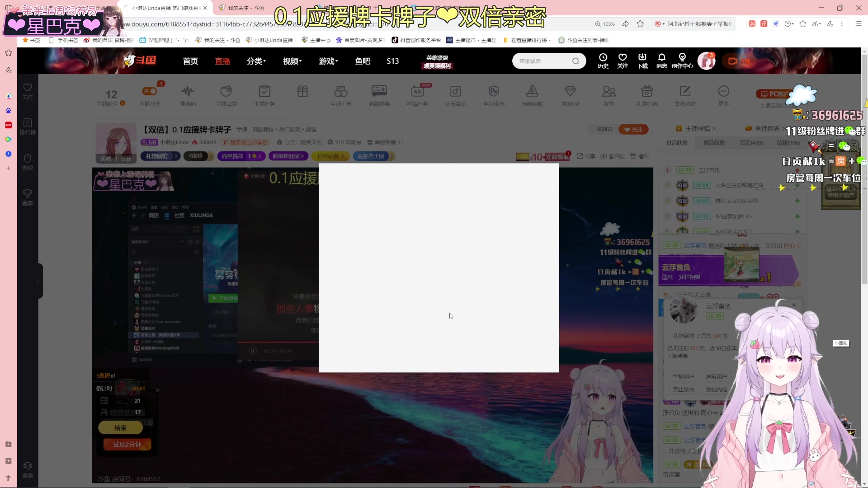Open the 消息 notification bell
Viewport: 868px width, 488px height.
(662, 61)
